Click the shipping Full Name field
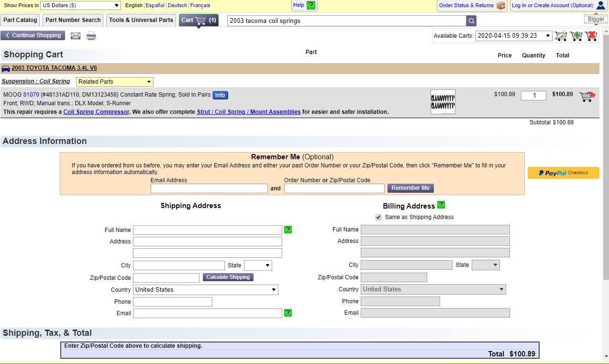Viewport: 609px width, 364px height. pos(208,230)
